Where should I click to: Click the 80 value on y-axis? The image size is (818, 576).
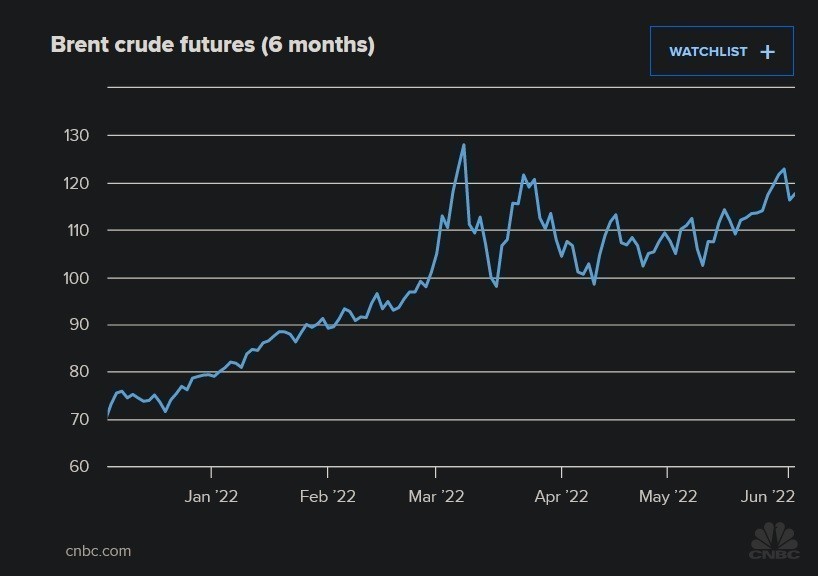click(x=80, y=372)
